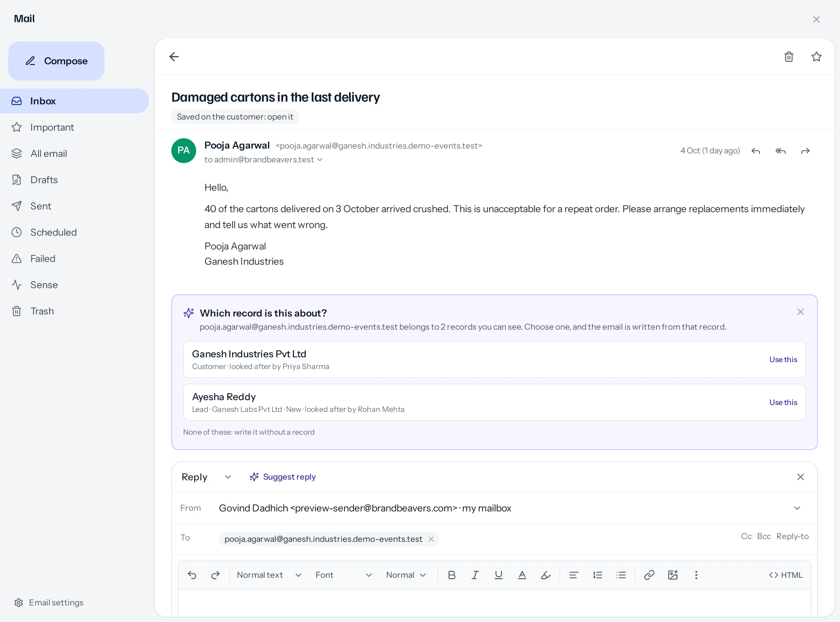Use this for Ayesha Reddy lead
The width and height of the screenshot is (840, 622).
coord(783,403)
